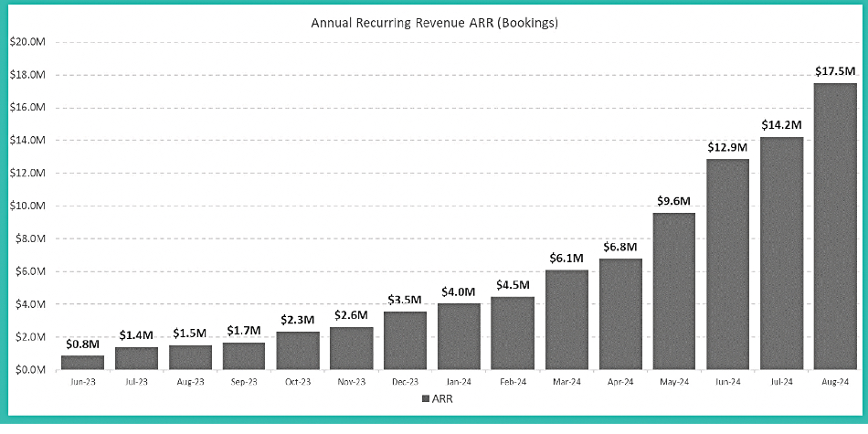Click the $1.4M data label

(x=136, y=335)
